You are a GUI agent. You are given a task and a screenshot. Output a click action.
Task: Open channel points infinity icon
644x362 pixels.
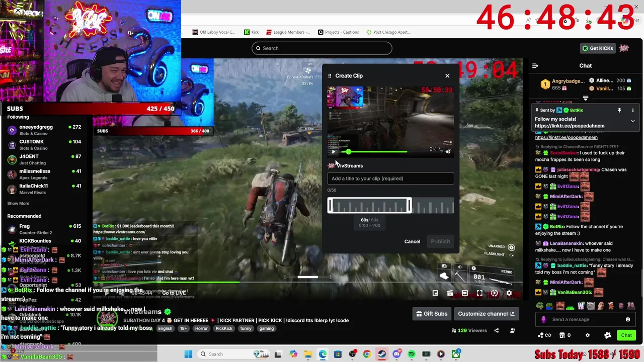544,335
